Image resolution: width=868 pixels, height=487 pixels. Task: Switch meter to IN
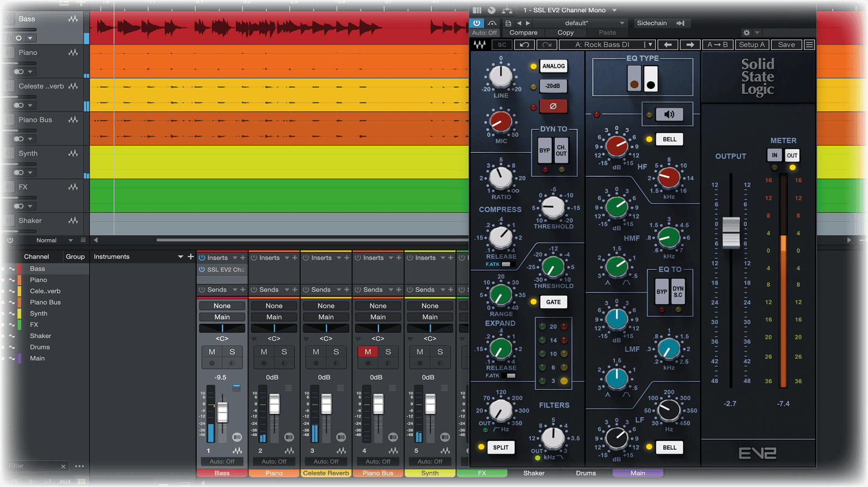click(775, 155)
